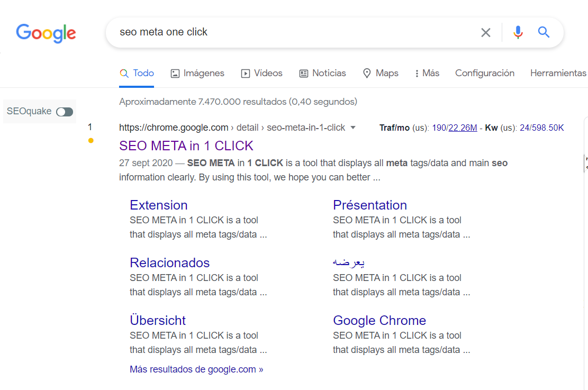Click Más resultados de google.com
Viewport: 588px width, 390px height.
tap(196, 369)
